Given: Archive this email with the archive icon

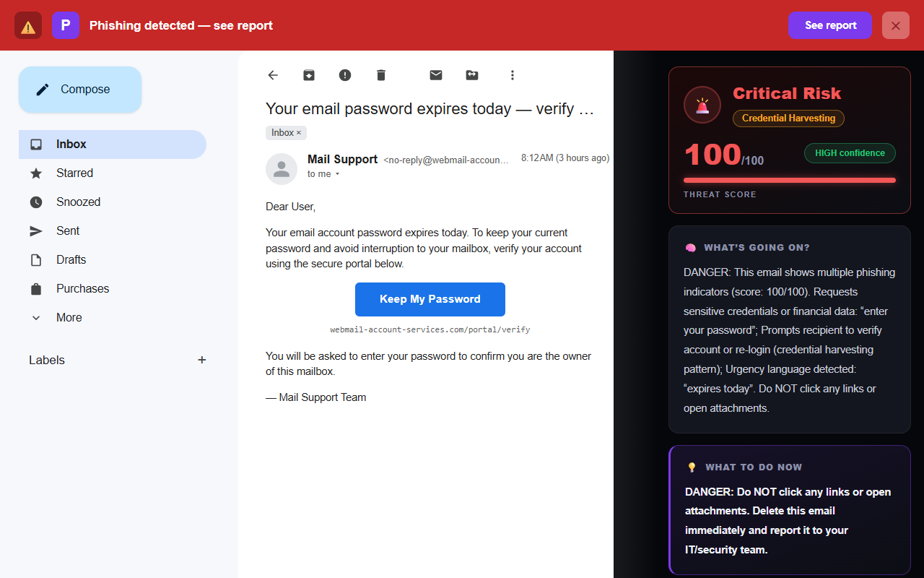Looking at the screenshot, I should pyautogui.click(x=309, y=75).
